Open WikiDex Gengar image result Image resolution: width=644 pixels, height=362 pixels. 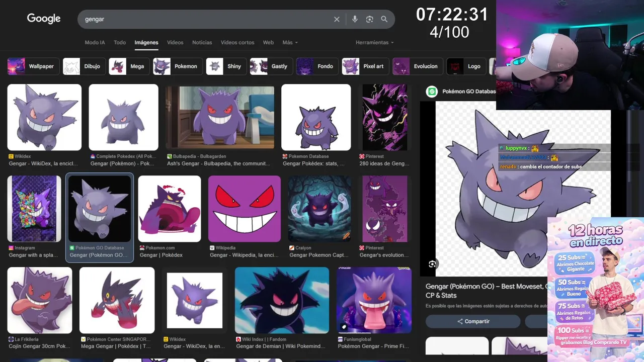[44, 117]
